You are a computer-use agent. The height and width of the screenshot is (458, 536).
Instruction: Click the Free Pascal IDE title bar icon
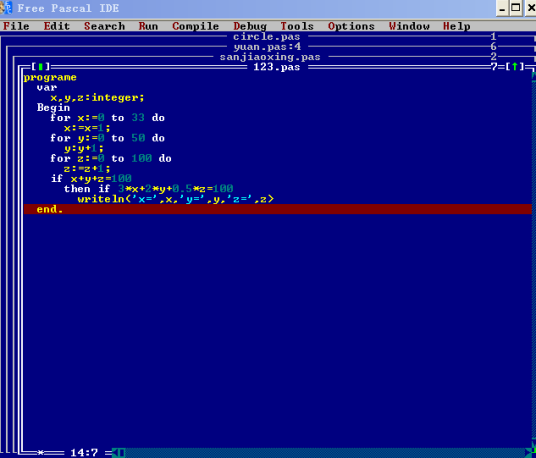pyautogui.click(x=6, y=8)
